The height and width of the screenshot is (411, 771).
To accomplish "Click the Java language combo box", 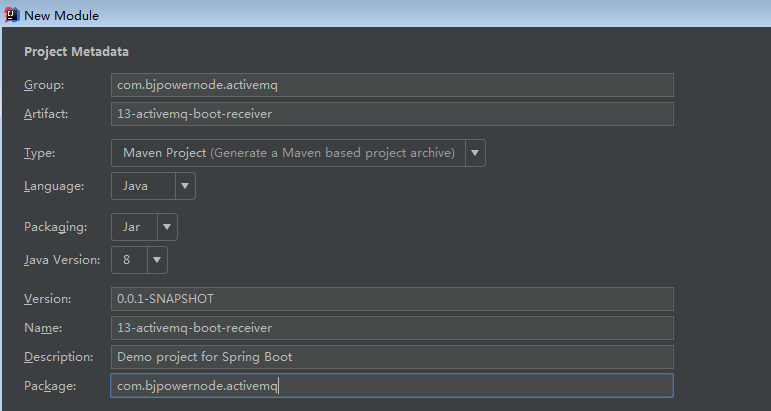I will tap(142, 186).
